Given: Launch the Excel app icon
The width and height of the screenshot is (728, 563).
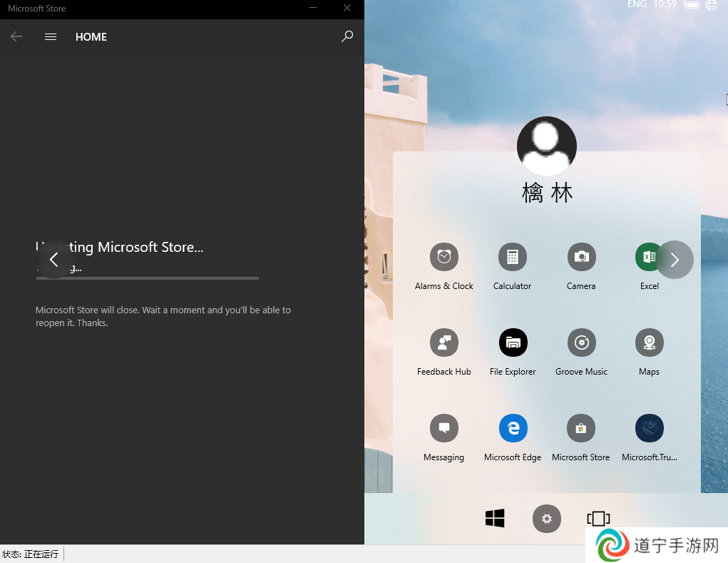Looking at the screenshot, I should (x=649, y=257).
